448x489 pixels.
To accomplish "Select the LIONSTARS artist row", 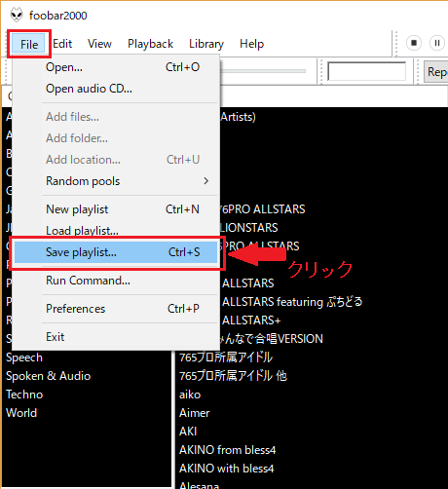I will tap(334, 228).
